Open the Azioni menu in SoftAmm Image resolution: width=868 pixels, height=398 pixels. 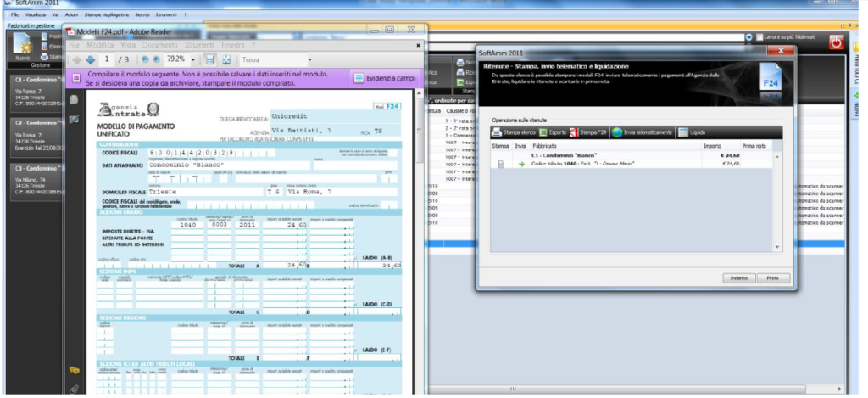(71, 14)
